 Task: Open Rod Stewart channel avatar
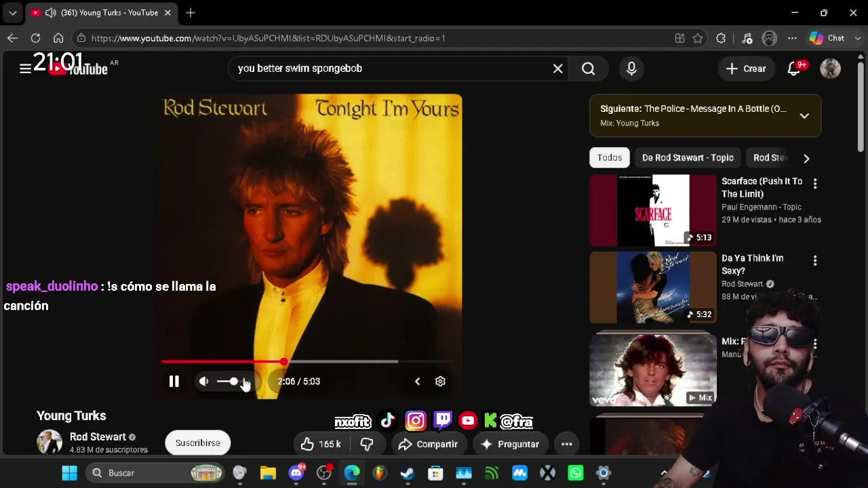(x=50, y=443)
